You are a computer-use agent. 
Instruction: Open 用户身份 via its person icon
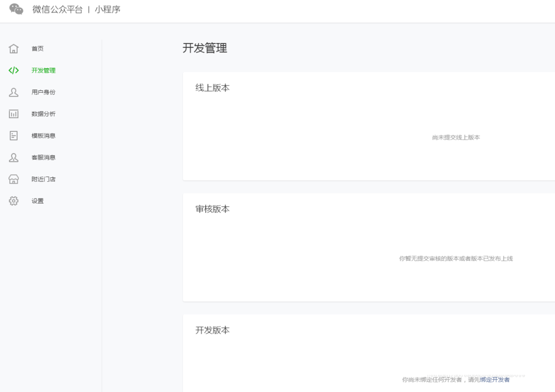point(13,92)
